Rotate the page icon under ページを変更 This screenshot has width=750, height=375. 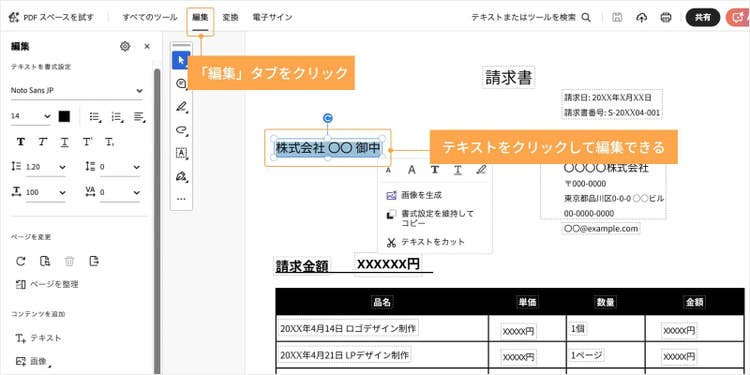[21, 261]
